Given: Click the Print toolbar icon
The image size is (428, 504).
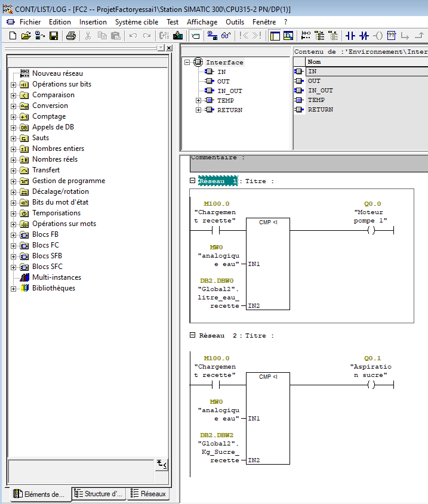Looking at the screenshot, I should (x=70, y=36).
